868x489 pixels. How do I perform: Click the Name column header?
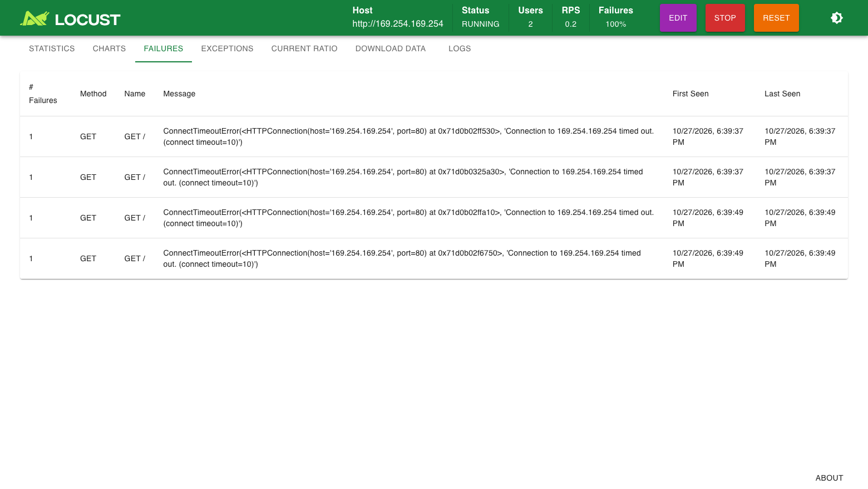tap(135, 94)
